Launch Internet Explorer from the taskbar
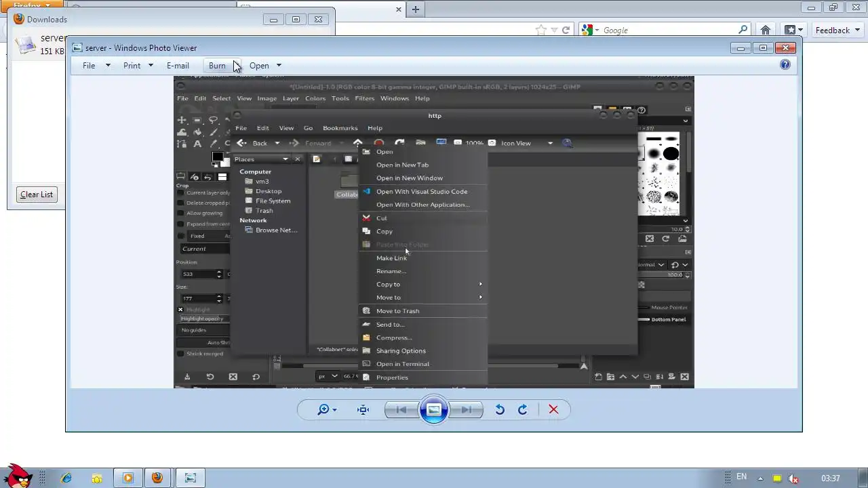Image resolution: width=868 pixels, height=488 pixels. point(66,478)
